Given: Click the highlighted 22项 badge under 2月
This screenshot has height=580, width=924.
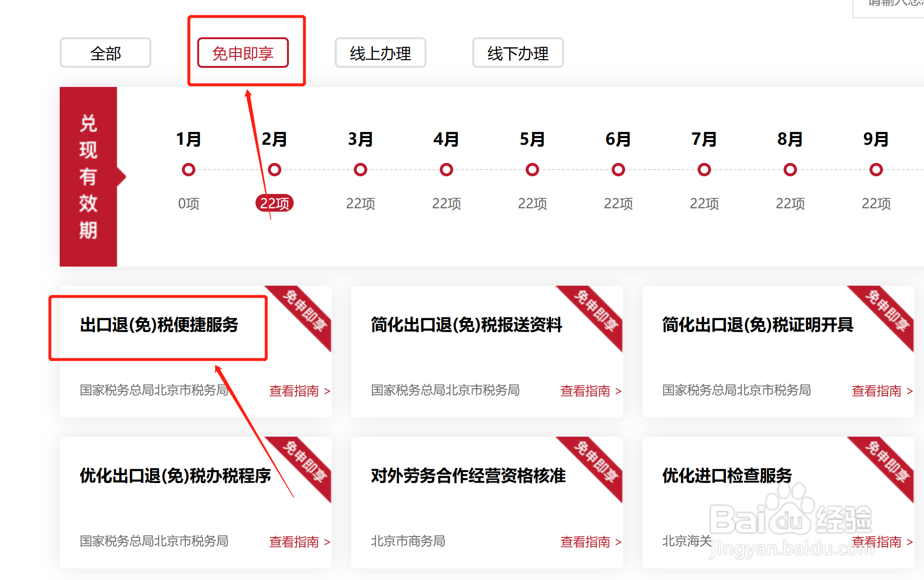Looking at the screenshot, I should [275, 204].
